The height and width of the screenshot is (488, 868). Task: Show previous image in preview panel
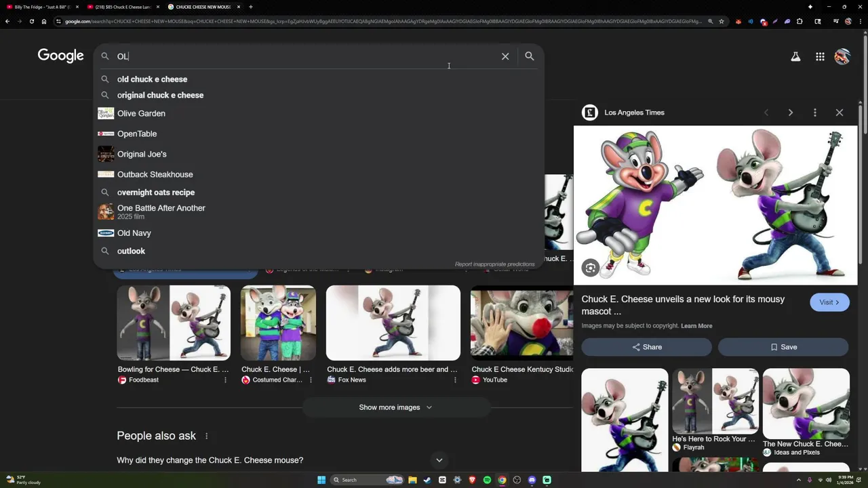[x=766, y=113]
